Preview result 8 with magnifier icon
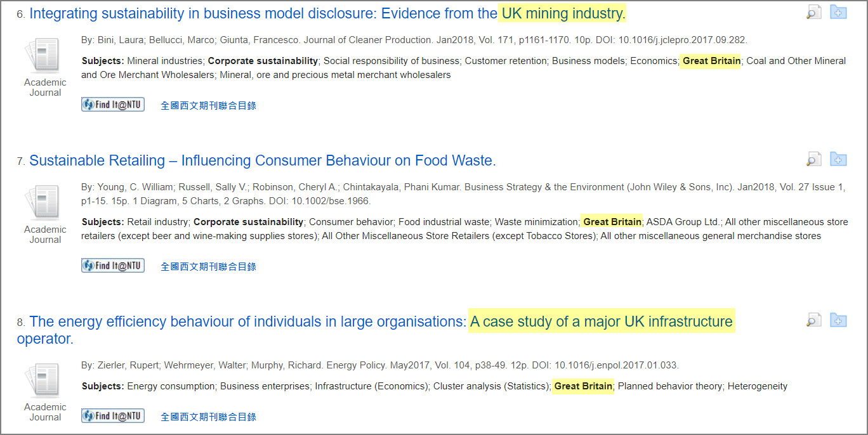Image resolution: width=868 pixels, height=435 pixels. tap(813, 320)
